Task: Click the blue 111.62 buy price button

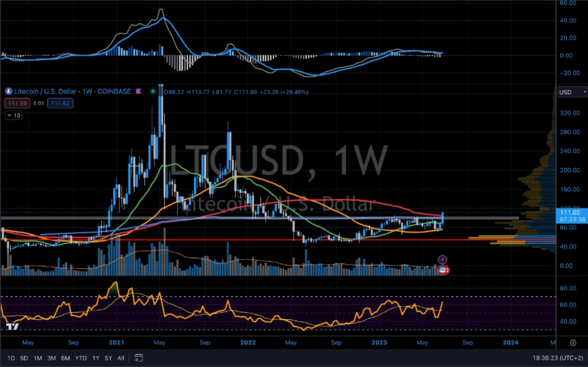Action: 60,103
